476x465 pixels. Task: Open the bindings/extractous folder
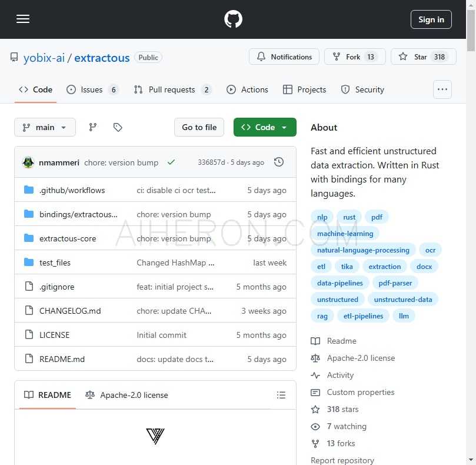tap(78, 214)
